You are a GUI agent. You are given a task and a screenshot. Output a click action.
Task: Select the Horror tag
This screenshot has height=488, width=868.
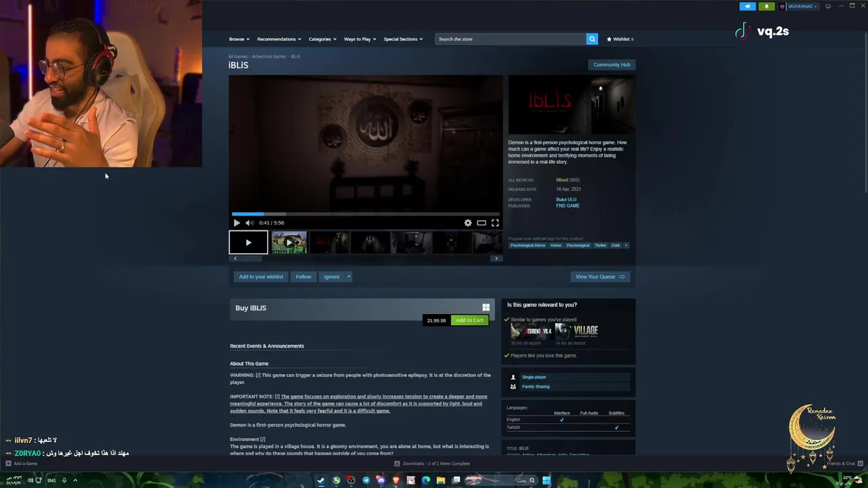tap(556, 245)
